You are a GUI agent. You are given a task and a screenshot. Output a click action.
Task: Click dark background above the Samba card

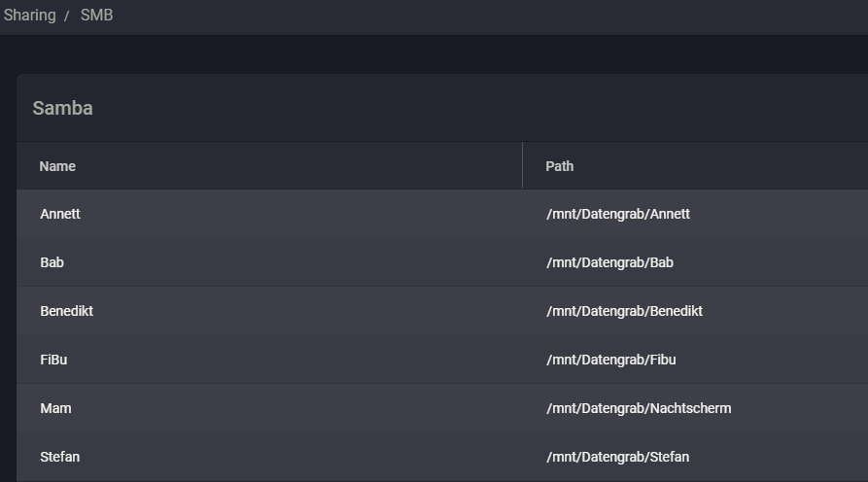click(x=437, y=55)
